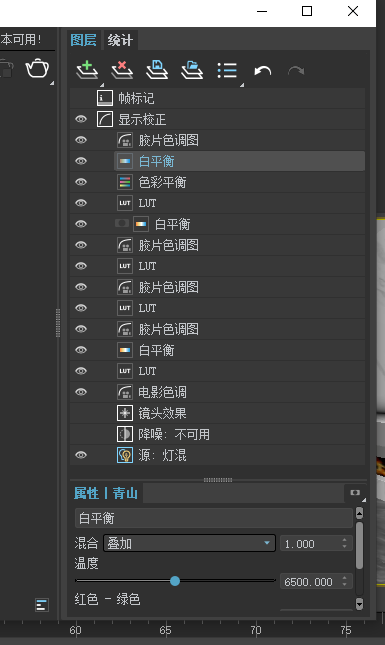Screen dimensions: 385x645
Task: Click the teapot render icon
Action: pos(37,68)
